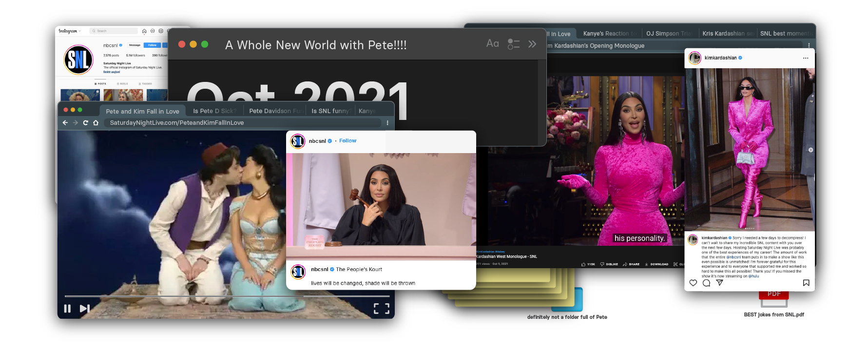Open the @nbcsnl mention in Kim's caption
This screenshot has height=353, width=868.
coord(733,257)
